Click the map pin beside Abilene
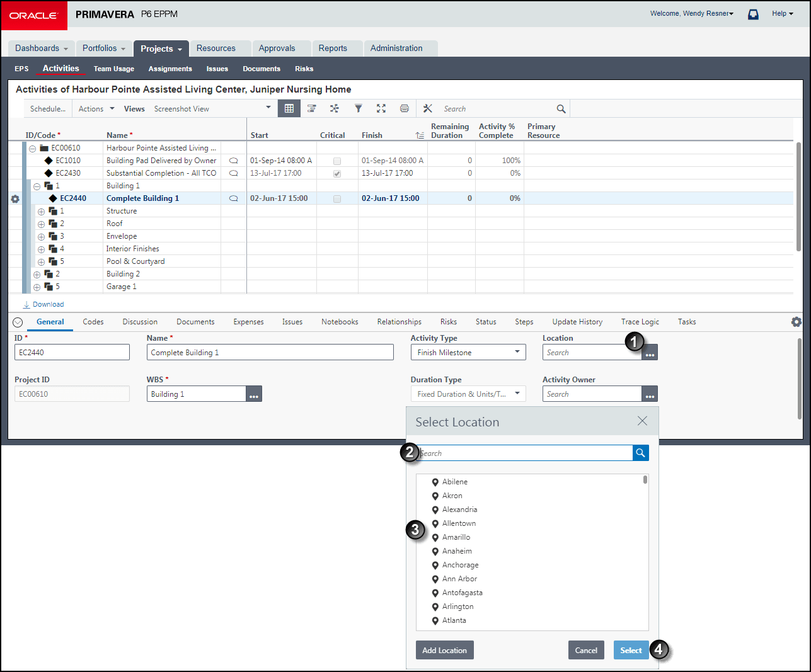811x672 pixels. coord(435,482)
